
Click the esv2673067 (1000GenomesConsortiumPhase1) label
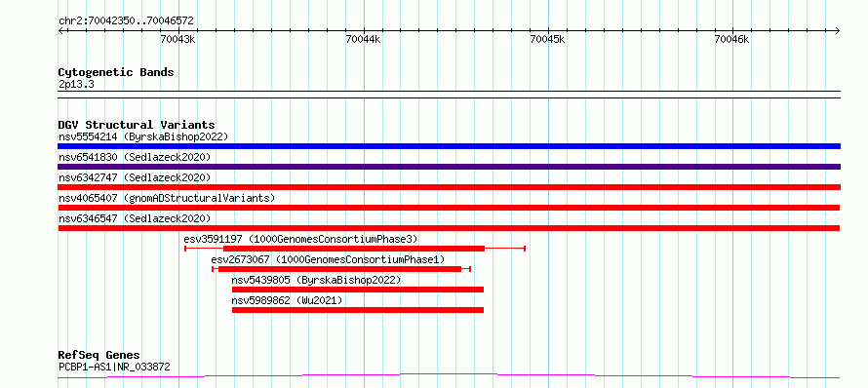pyautogui.click(x=328, y=259)
